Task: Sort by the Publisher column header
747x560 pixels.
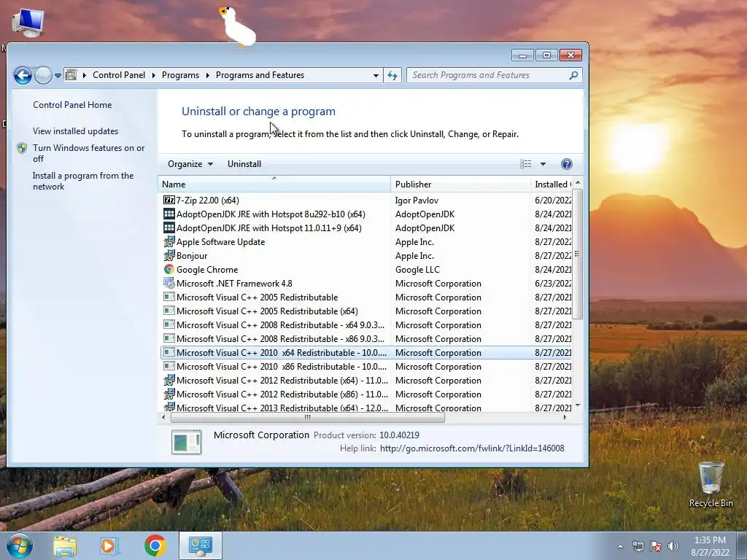Action: [461, 184]
